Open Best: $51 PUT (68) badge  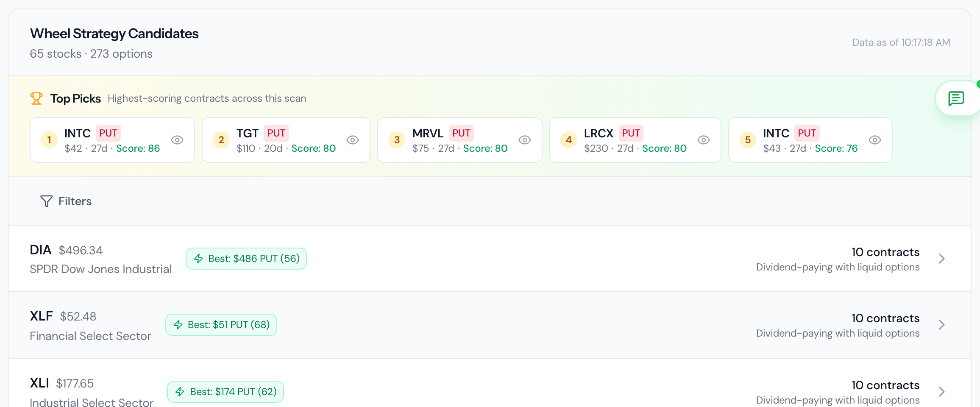tap(221, 325)
